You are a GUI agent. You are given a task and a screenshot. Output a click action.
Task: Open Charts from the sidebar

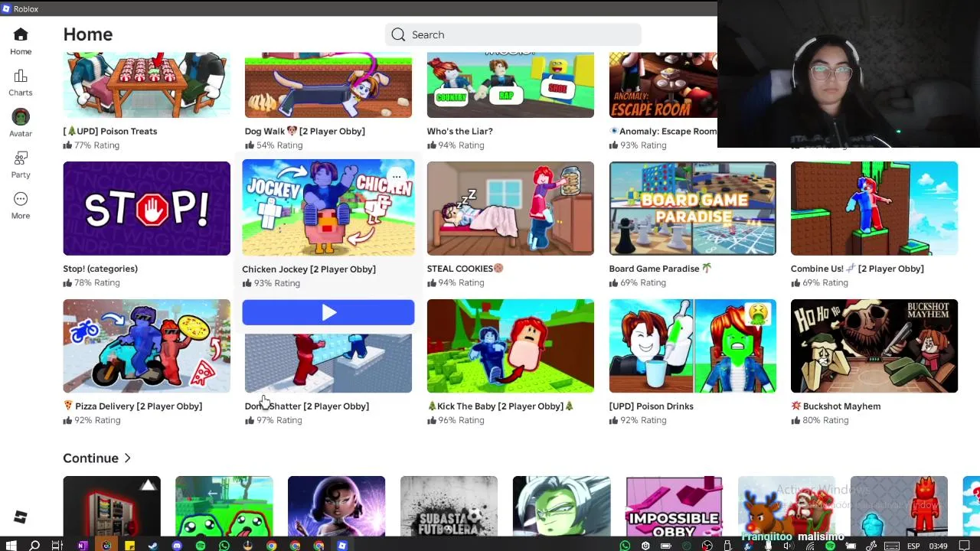pos(21,82)
